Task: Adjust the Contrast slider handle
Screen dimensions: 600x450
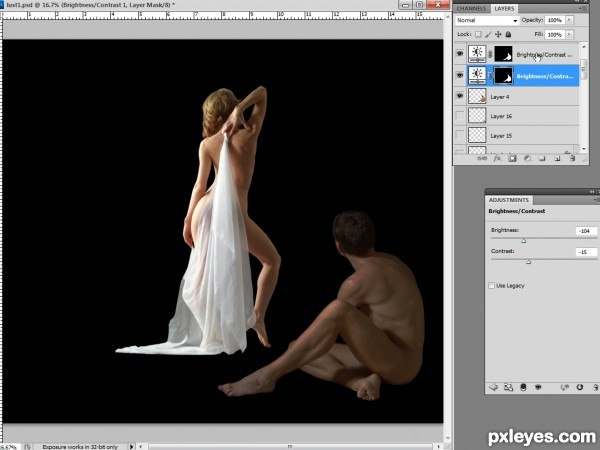Action: pyautogui.click(x=528, y=262)
